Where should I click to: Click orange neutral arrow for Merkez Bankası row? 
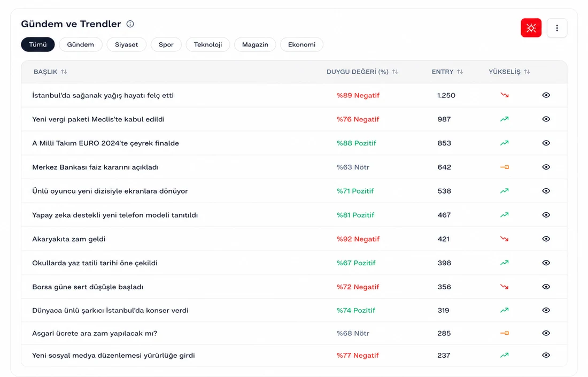click(x=505, y=167)
